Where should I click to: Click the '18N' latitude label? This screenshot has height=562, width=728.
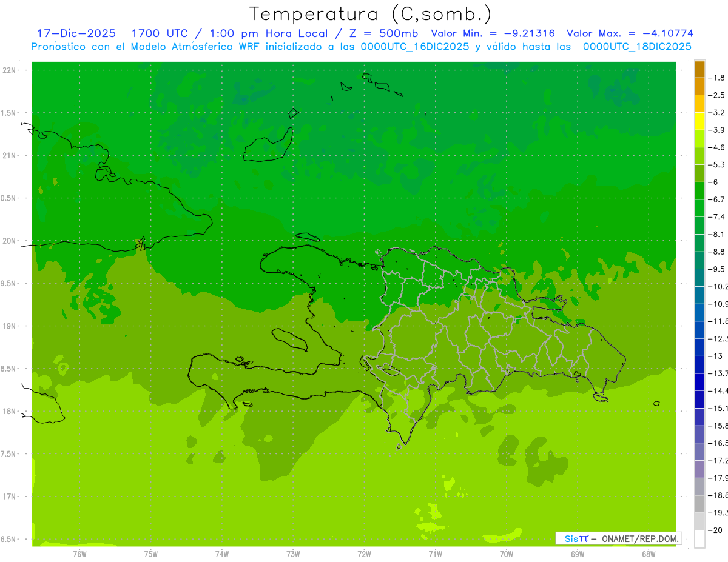10,411
